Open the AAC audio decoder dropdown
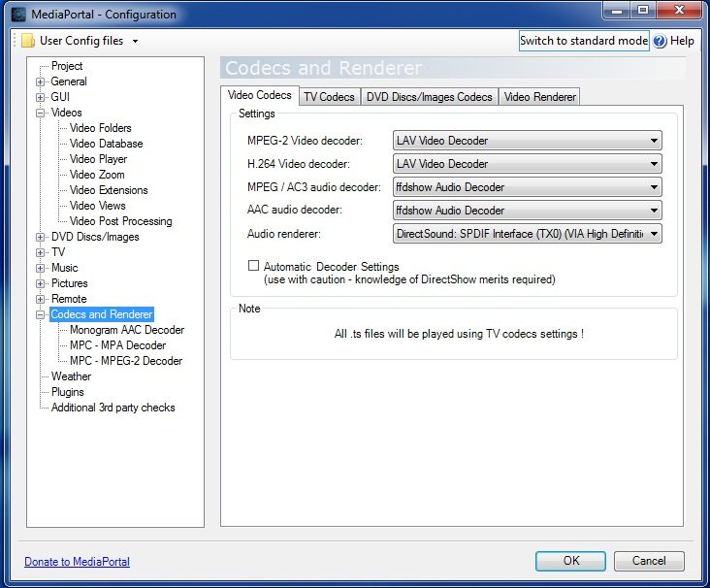The image size is (710, 588). [x=527, y=211]
